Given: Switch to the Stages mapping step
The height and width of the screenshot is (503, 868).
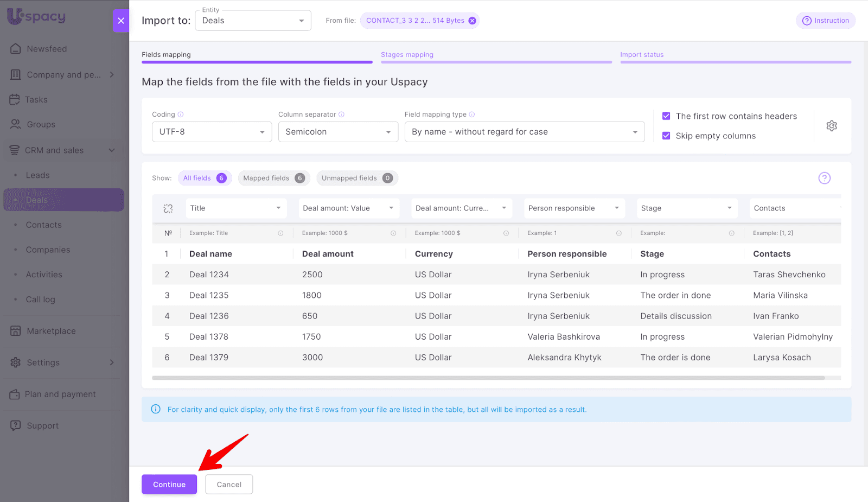Looking at the screenshot, I should [407, 55].
